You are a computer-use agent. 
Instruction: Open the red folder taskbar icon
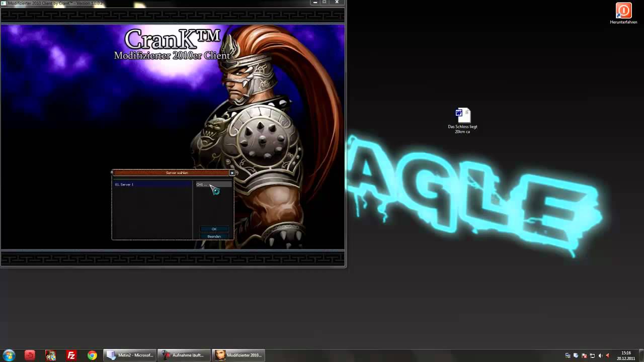30,355
